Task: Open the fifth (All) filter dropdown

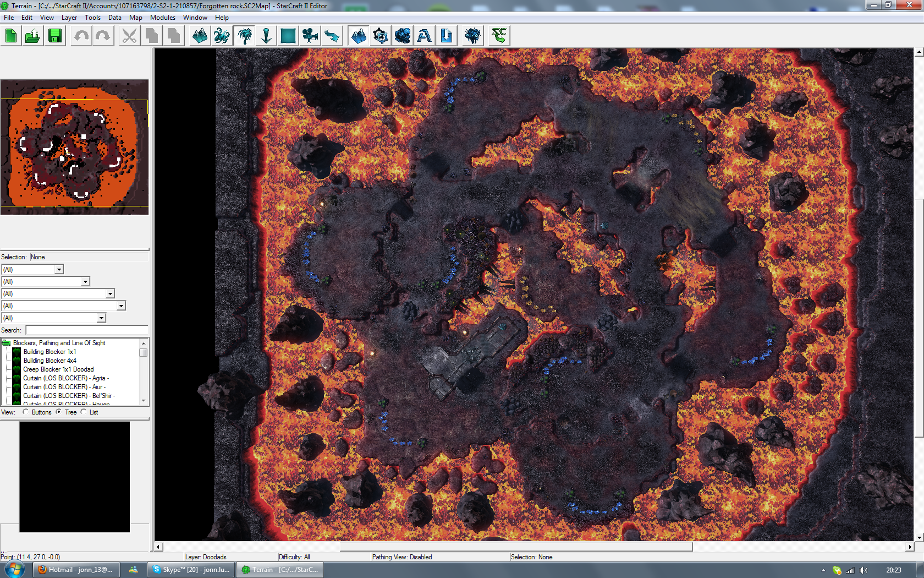Action: [101, 318]
